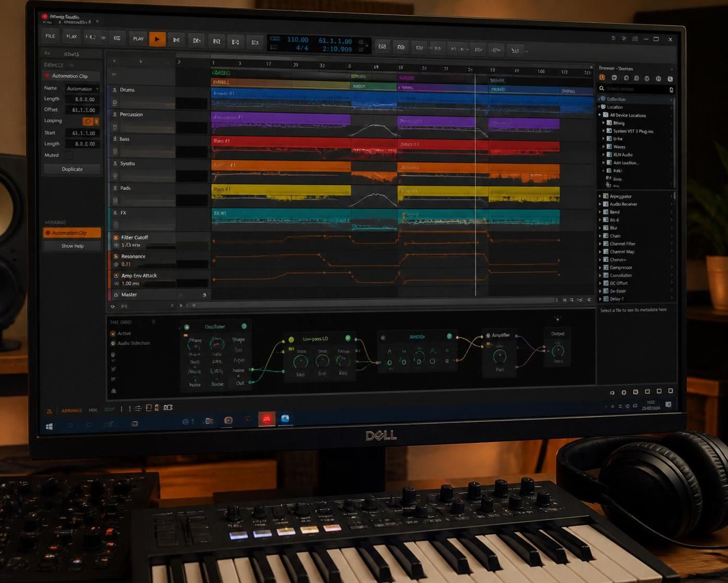Click the browser search field
Screen dimensions: 728x583
[x=637, y=89]
